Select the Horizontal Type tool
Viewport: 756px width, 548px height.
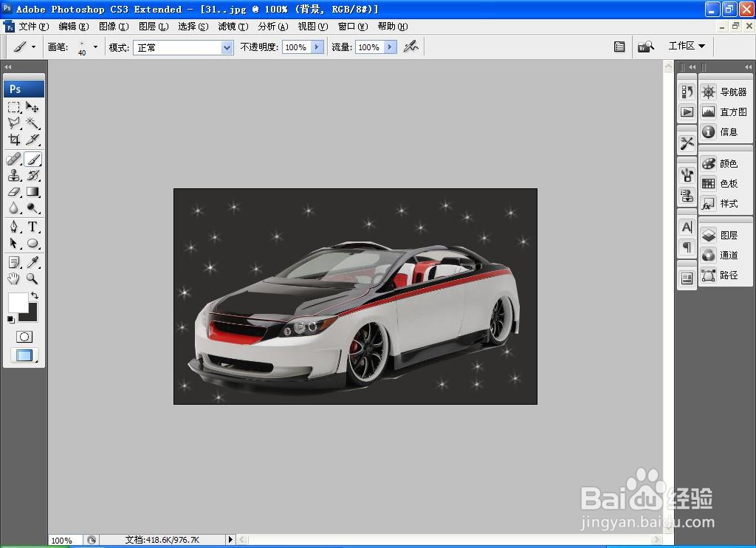(32, 227)
